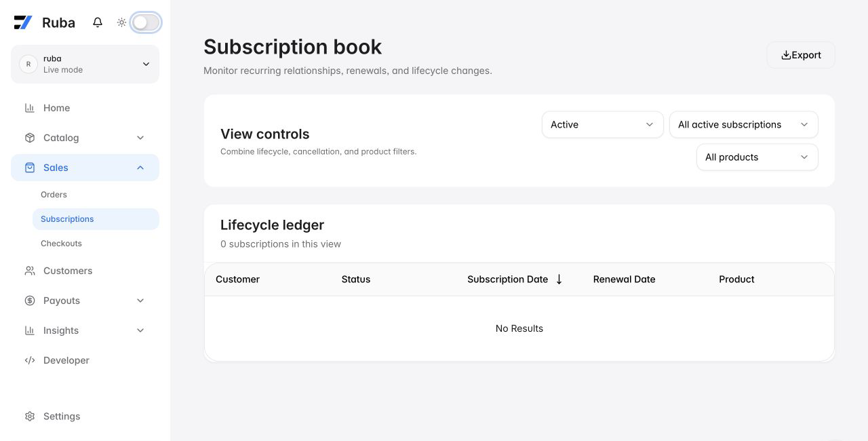Sort by the Product column header
Image resolution: width=868 pixels, height=441 pixels.
[x=736, y=280]
